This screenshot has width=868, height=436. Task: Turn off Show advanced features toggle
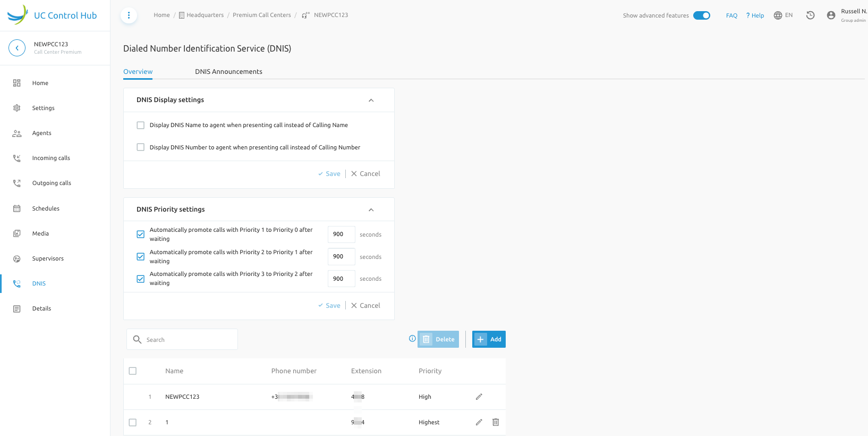click(702, 15)
